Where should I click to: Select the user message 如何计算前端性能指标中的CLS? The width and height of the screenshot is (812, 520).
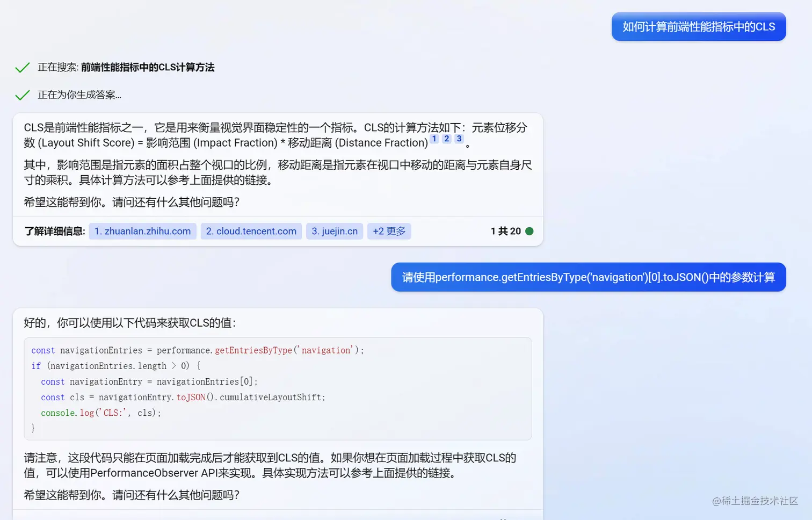point(699,26)
